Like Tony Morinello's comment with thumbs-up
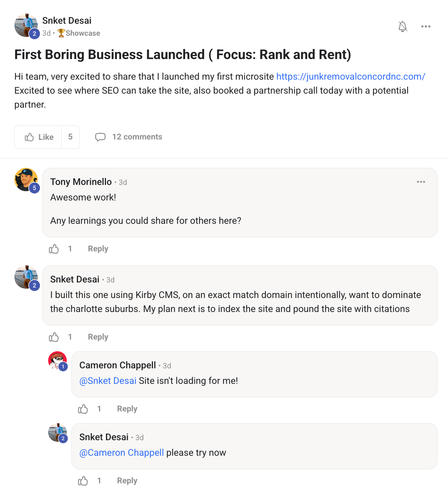 pyautogui.click(x=54, y=249)
